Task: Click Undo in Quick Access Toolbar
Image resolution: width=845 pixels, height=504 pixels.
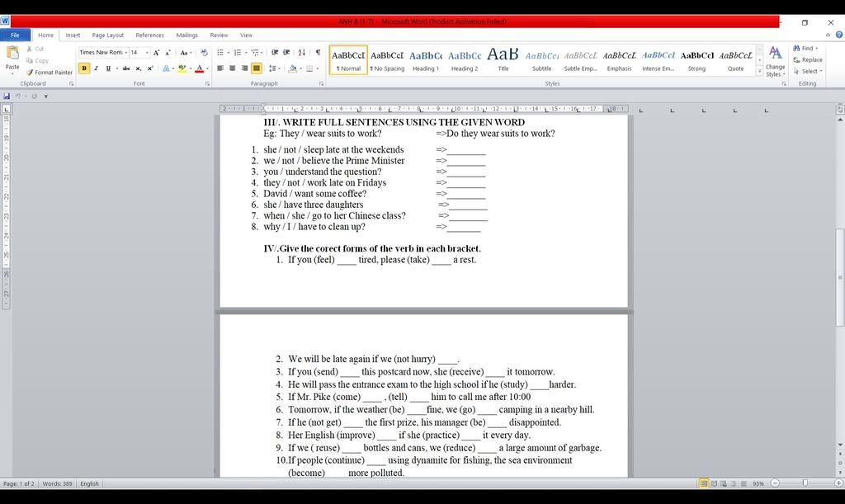Action: tap(18, 96)
